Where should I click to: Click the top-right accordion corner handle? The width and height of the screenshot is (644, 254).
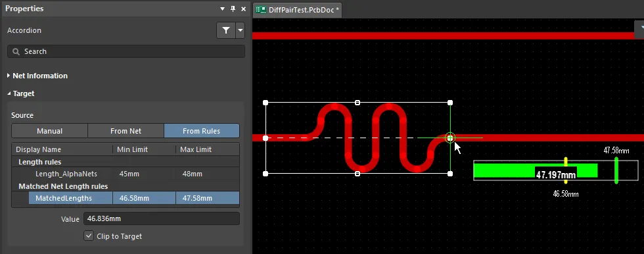pos(450,103)
